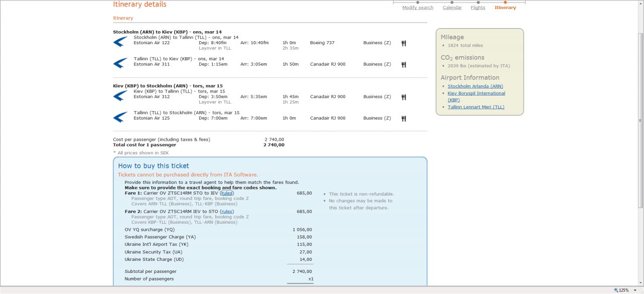Viewport: 644px width, 294px height.
Task: Click Estonian Air logo for flight 125
Action: pyautogui.click(x=120, y=117)
